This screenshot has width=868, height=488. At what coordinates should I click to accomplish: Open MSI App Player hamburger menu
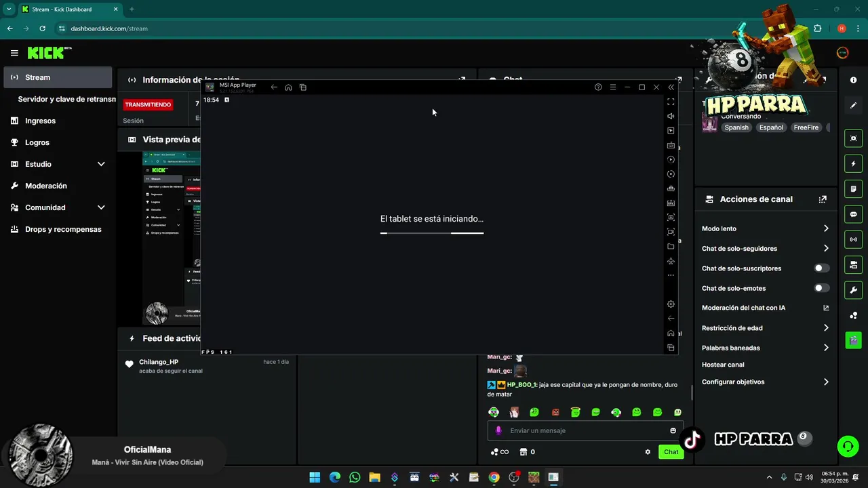613,87
